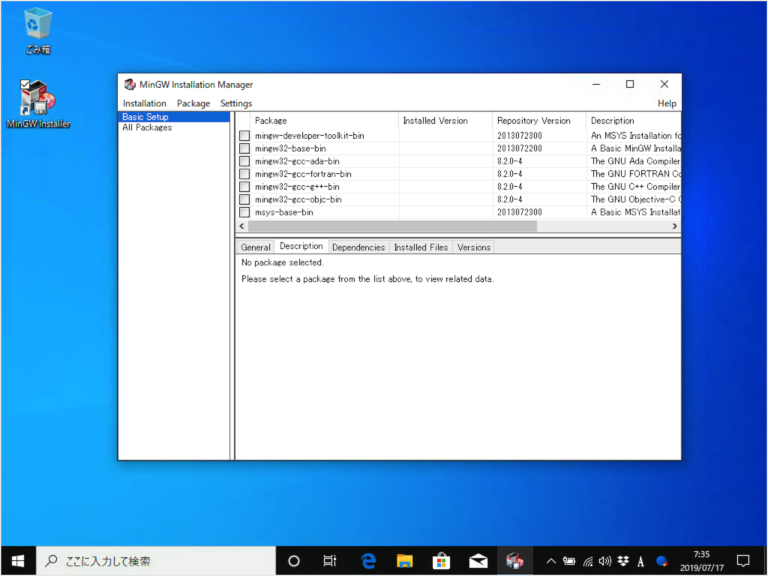768x576 pixels.
Task: Select the mingw32-base-bin package name
Action: click(290, 148)
